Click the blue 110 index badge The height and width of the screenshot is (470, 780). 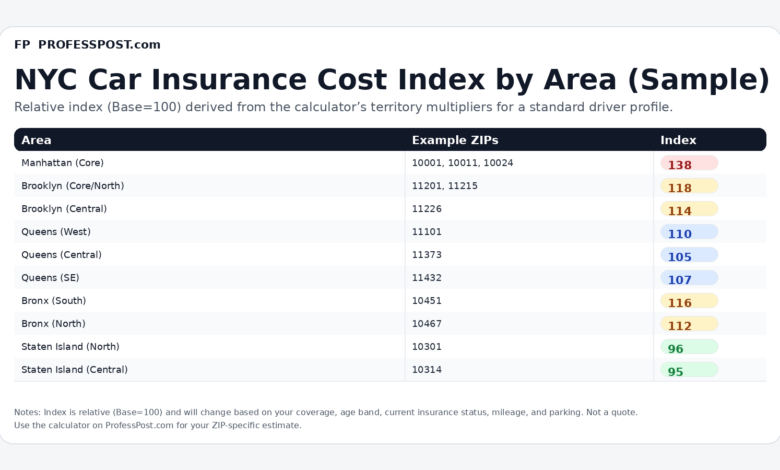click(x=688, y=233)
